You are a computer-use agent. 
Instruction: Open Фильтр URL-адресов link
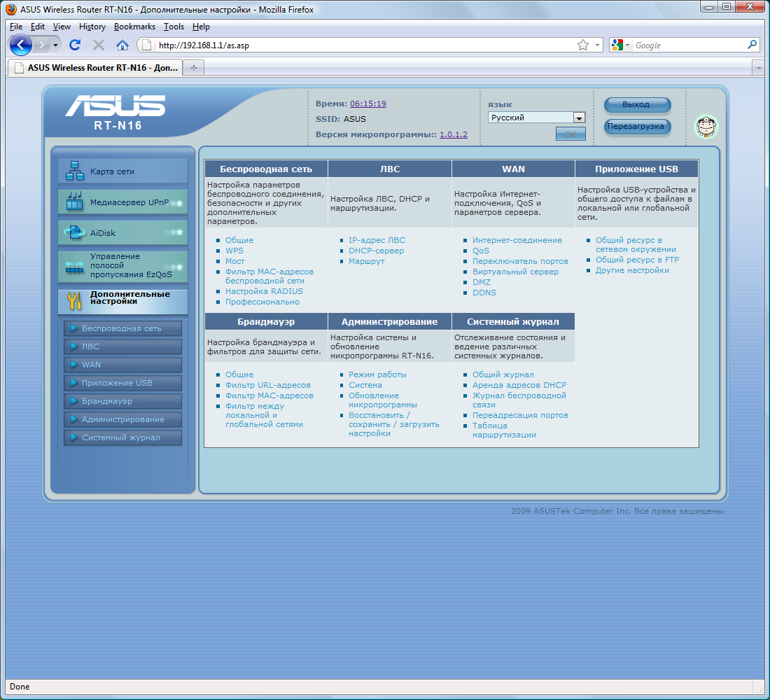[267, 385]
